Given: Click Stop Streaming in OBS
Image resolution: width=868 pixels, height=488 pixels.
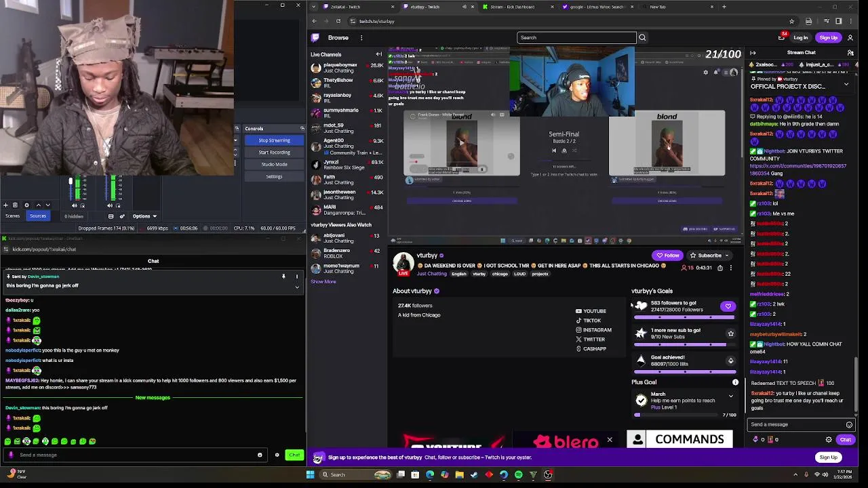Looking at the screenshot, I should pyautogui.click(x=274, y=140).
